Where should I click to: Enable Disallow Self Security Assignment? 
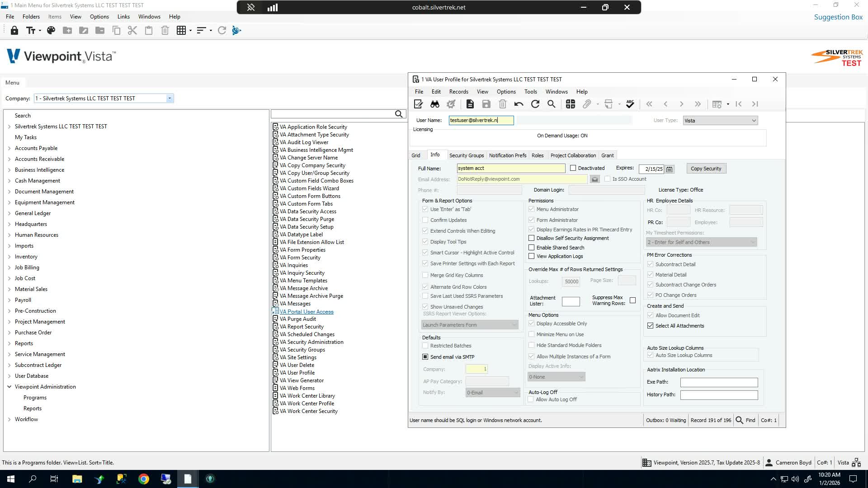[532, 238]
